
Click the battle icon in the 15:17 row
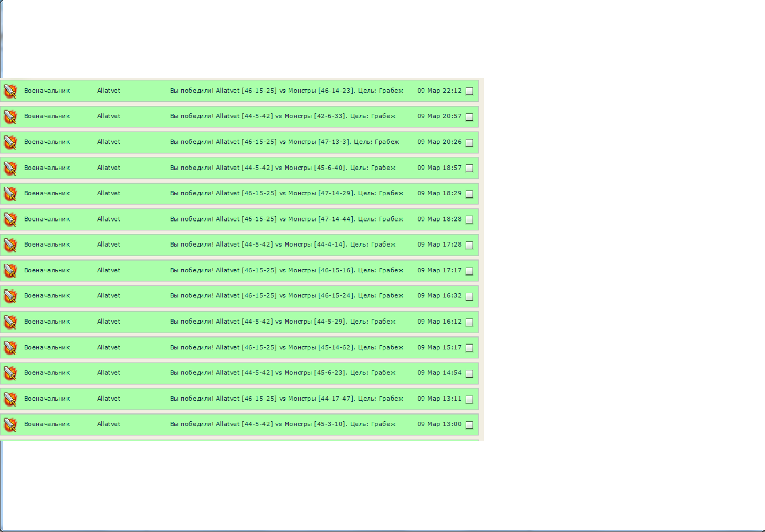click(x=11, y=348)
